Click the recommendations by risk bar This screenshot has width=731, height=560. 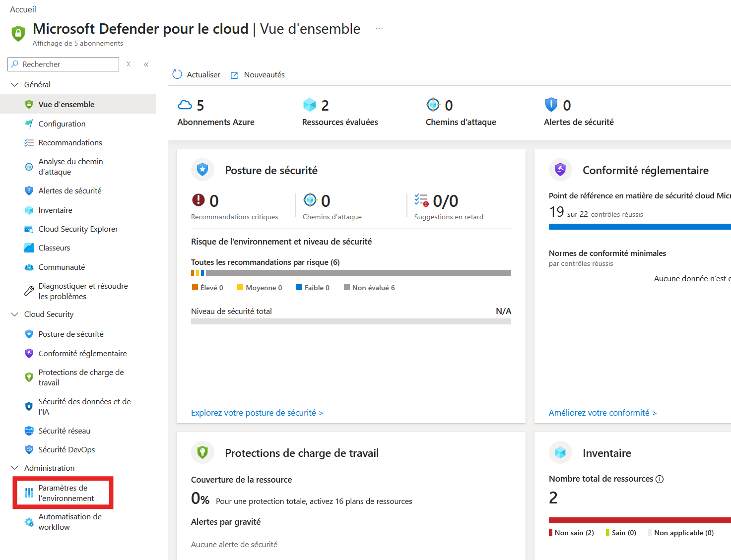(x=351, y=273)
